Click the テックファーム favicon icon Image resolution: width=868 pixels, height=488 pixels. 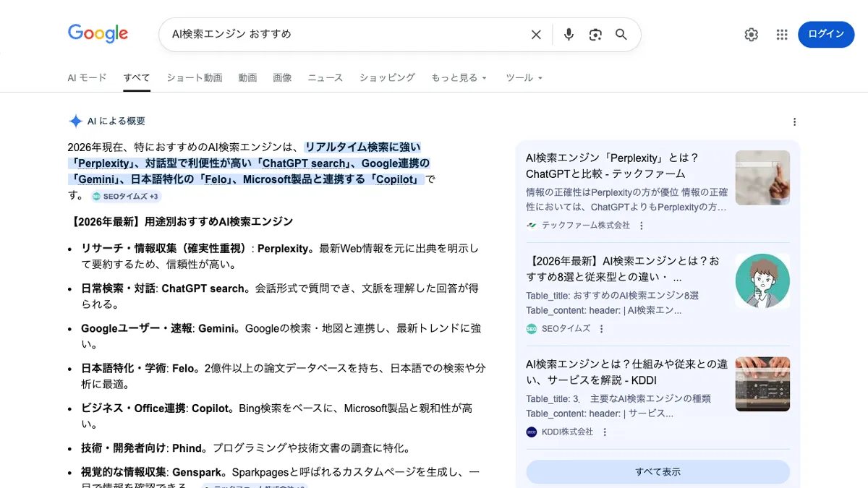click(532, 226)
